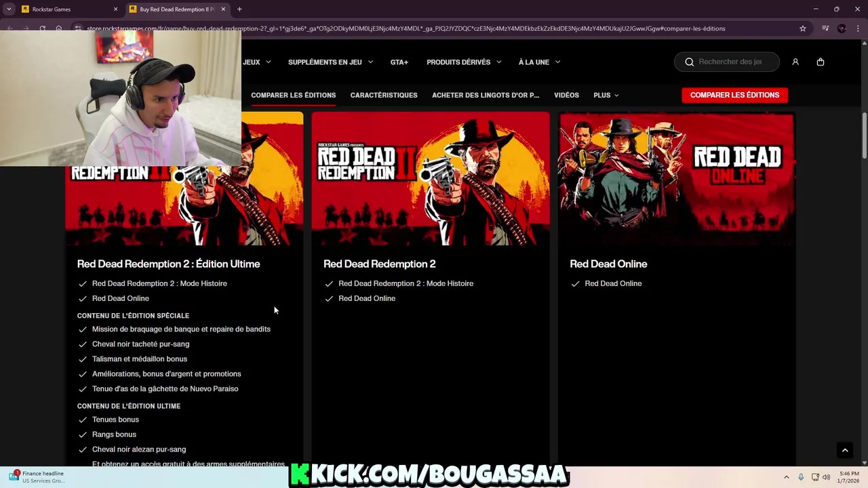Open the browser profile avatar

click(842, 28)
